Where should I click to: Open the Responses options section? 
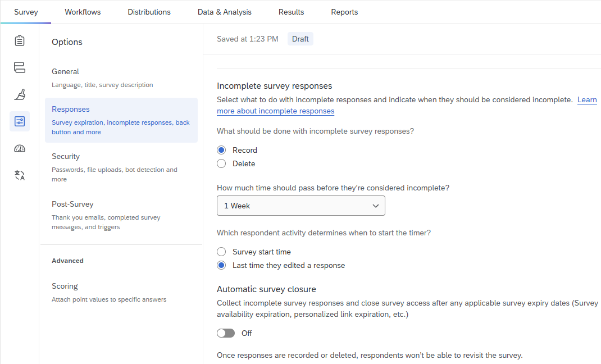tap(121, 120)
